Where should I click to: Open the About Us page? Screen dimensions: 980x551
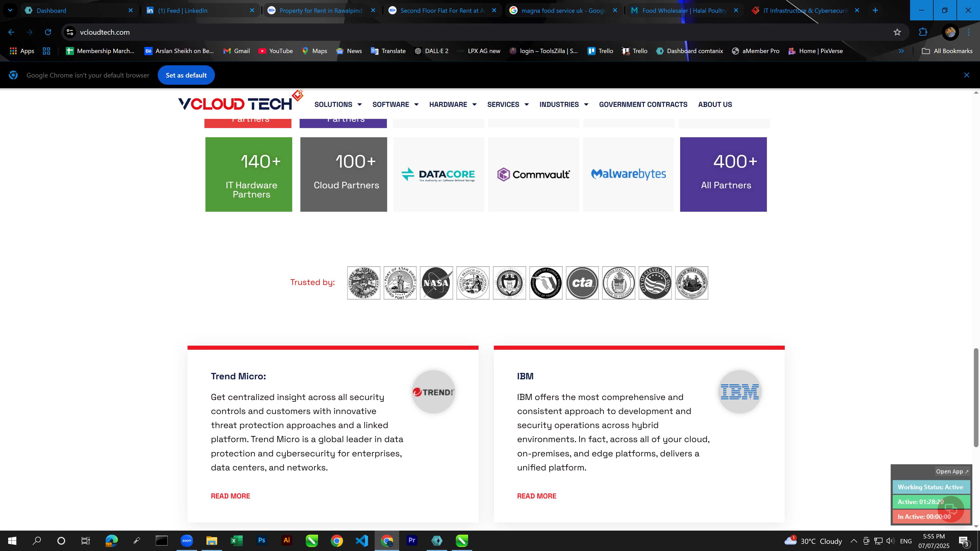(715, 105)
